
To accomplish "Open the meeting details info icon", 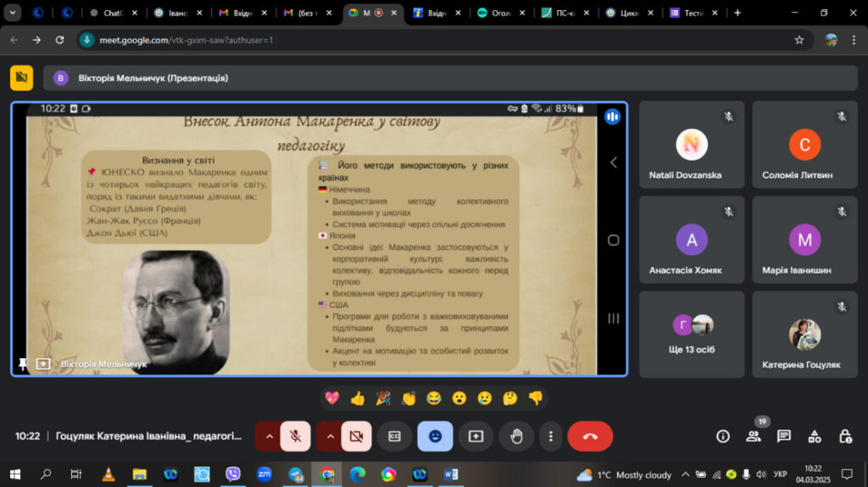I will coord(722,437).
